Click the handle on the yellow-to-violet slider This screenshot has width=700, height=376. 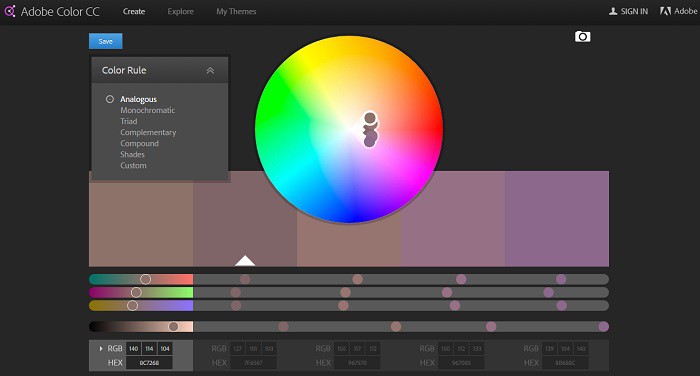coord(132,305)
